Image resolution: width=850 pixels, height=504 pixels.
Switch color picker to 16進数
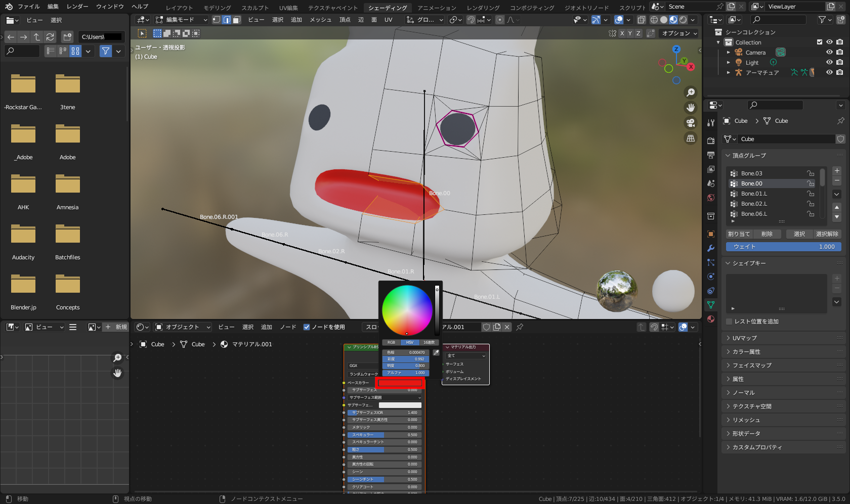(x=429, y=342)
